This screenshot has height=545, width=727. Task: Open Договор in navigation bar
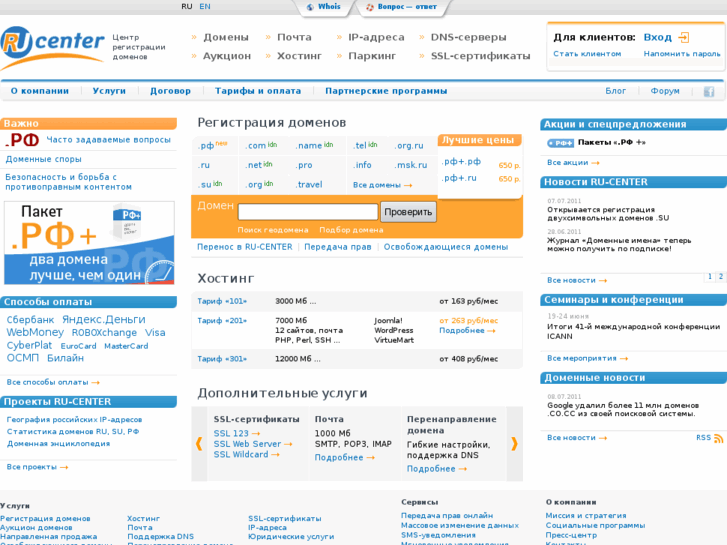[x=170, y=91]
